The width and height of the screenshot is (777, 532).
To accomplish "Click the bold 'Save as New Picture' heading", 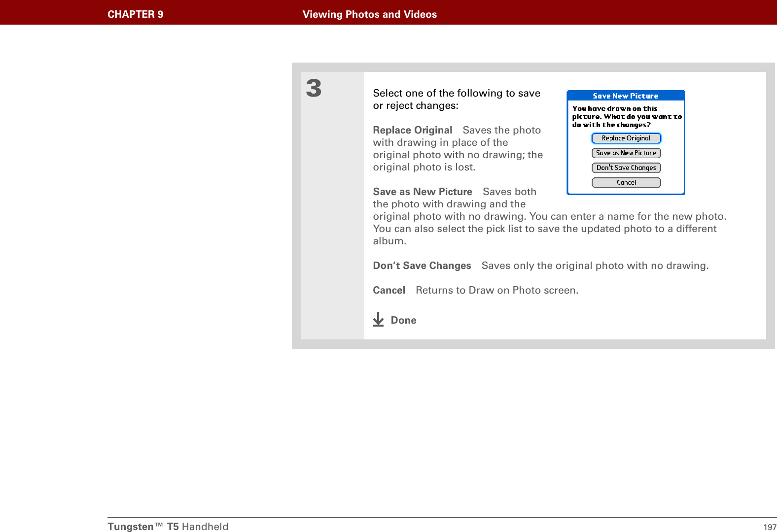I will tap(423, 192).
